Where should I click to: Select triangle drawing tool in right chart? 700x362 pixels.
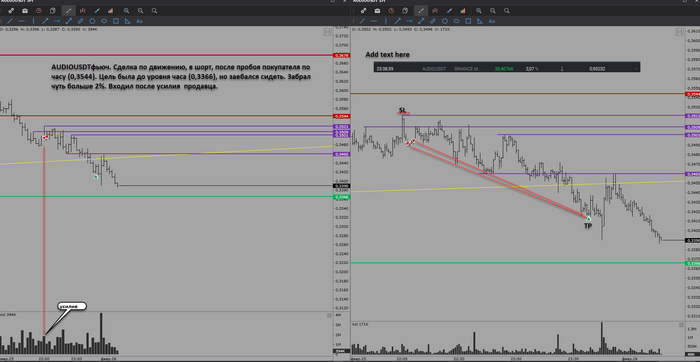click(480, 21)
